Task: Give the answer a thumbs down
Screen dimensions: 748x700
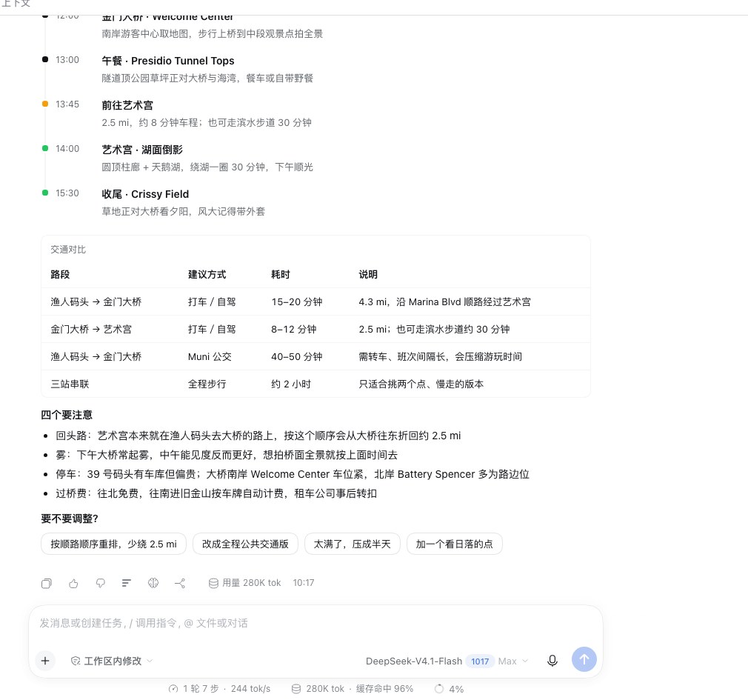Action: [x=100, y=583]
